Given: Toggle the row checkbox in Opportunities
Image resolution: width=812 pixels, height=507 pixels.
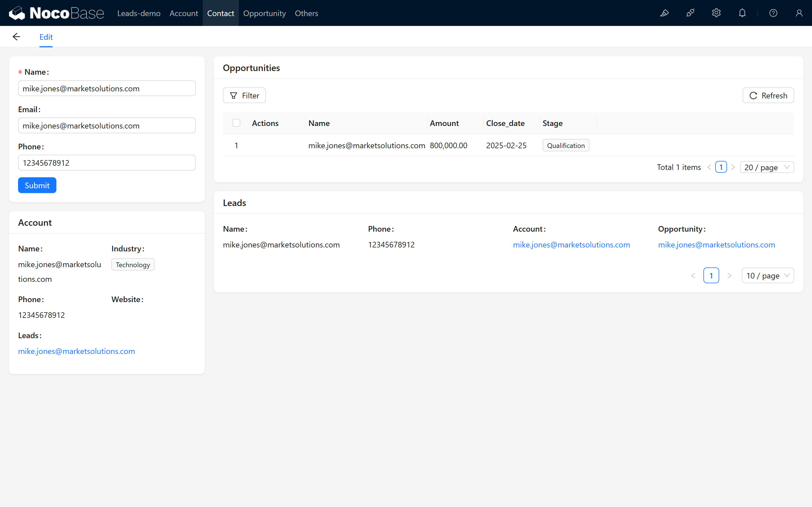Looking at the screenshot, I should click(x=236, y=145).
